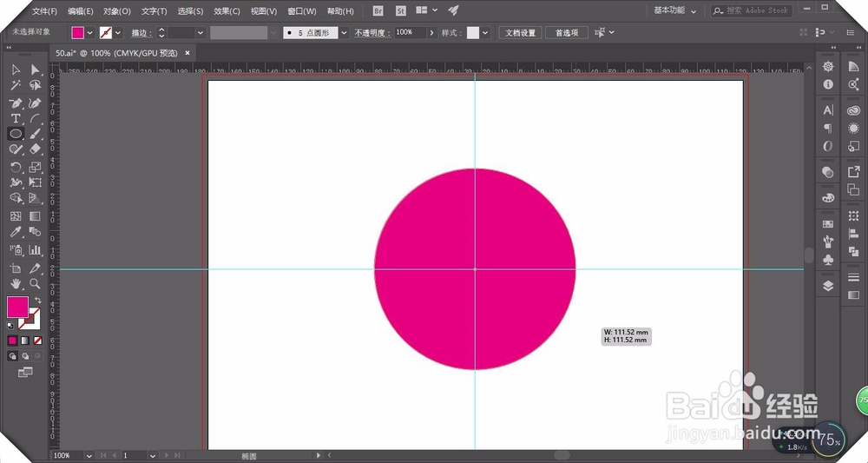This screenshot has width=868, height=463.
Task: Open the artboard number dropdown
Action: 152,455
